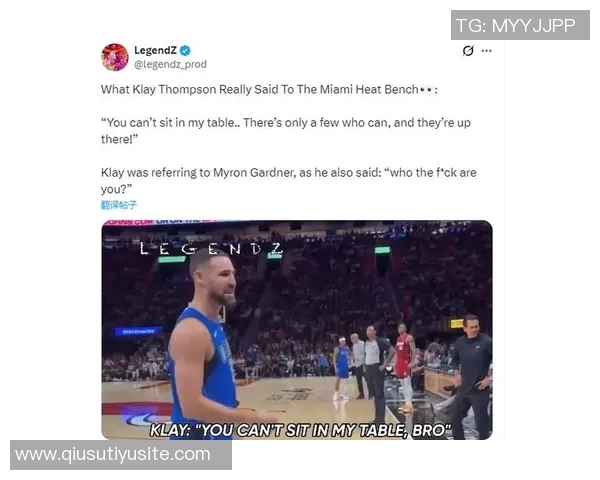Click the blue translate post link
Viewport: 600px width, 480px height.
coord(119,205)
